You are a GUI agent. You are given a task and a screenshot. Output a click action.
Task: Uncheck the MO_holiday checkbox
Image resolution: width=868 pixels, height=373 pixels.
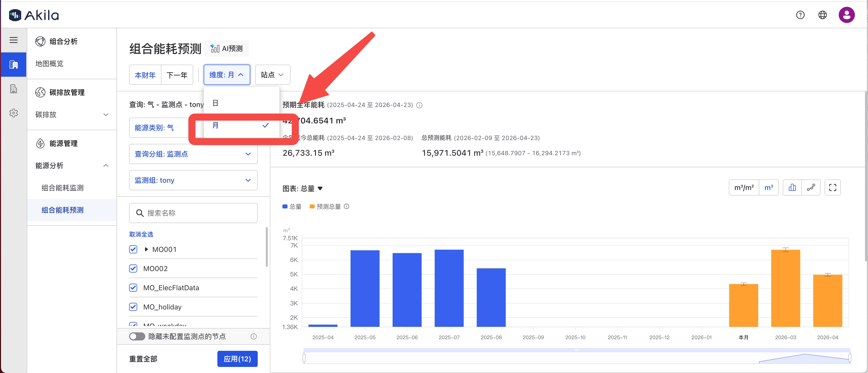pyautogui.click(x=133, y=307)
